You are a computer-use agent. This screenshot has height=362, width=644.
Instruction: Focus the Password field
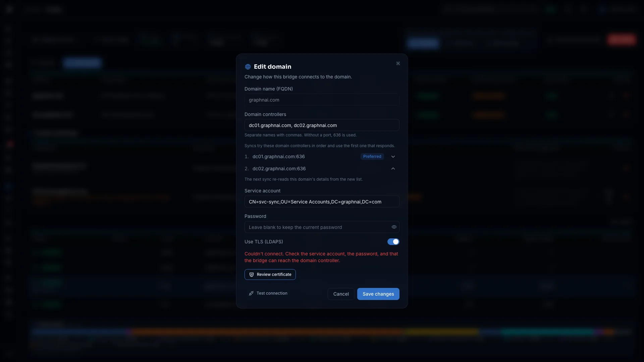322,227
